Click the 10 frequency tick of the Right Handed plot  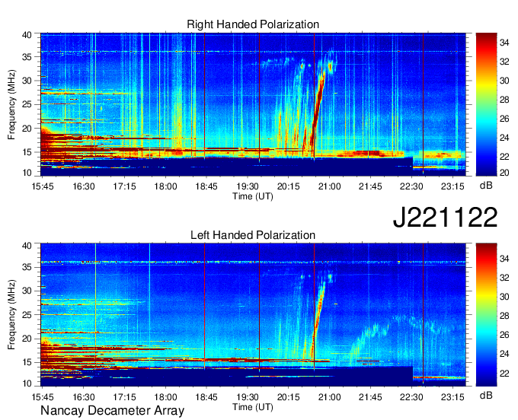point(27,173)
